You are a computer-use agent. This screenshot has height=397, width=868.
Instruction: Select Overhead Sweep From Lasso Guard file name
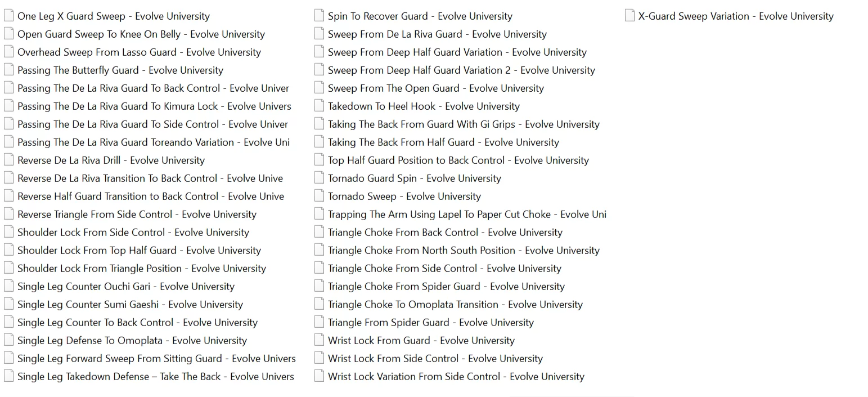coord(139,52)
